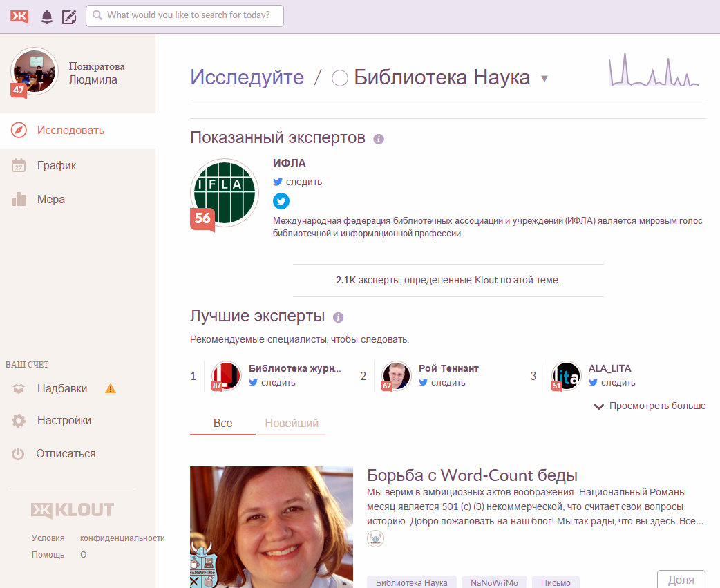The height and width of the screenshot is (588, 720).
Task: Open the article photo of smiling woman
Action: click(x=272, y=527)
